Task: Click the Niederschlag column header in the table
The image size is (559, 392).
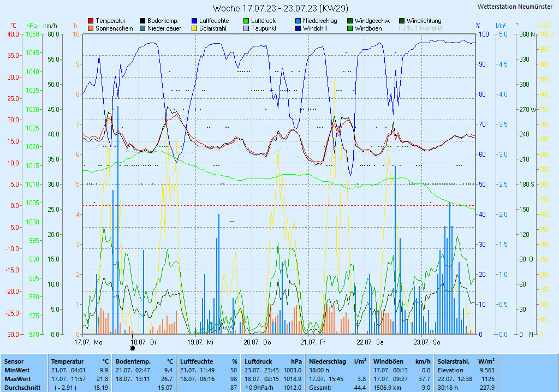Action: coord(328,361)
